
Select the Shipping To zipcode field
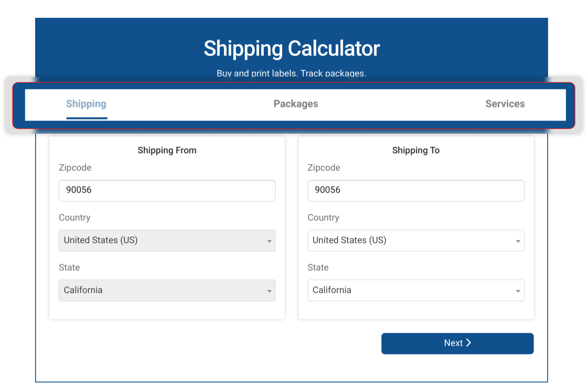pos(416,191)
